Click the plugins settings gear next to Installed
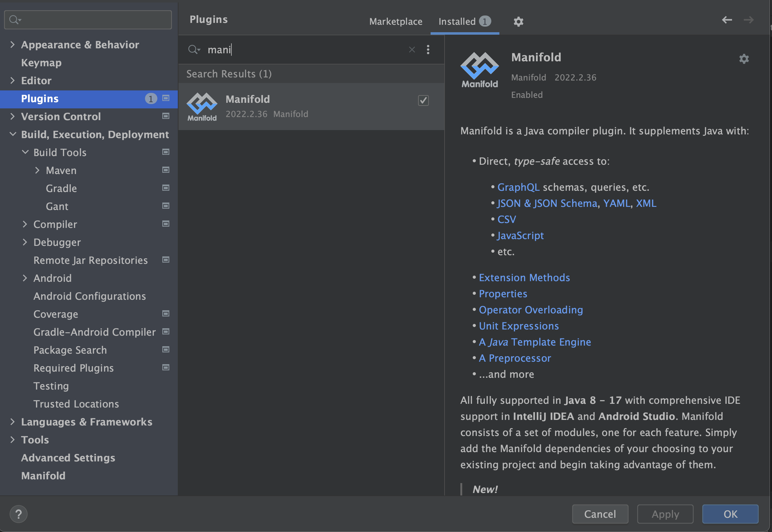Screen dimensions: 772x532 coord(518,22)
